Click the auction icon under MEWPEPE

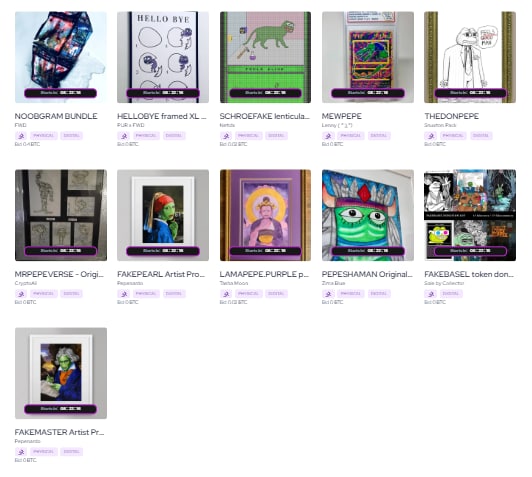(x=328, y=136)
